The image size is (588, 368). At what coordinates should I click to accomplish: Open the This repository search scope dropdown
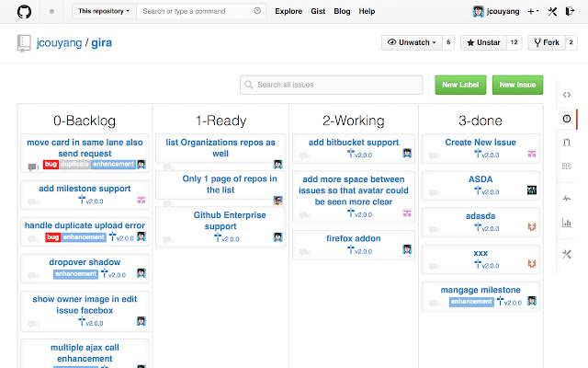pyautogui.click(x=103, y=12)
